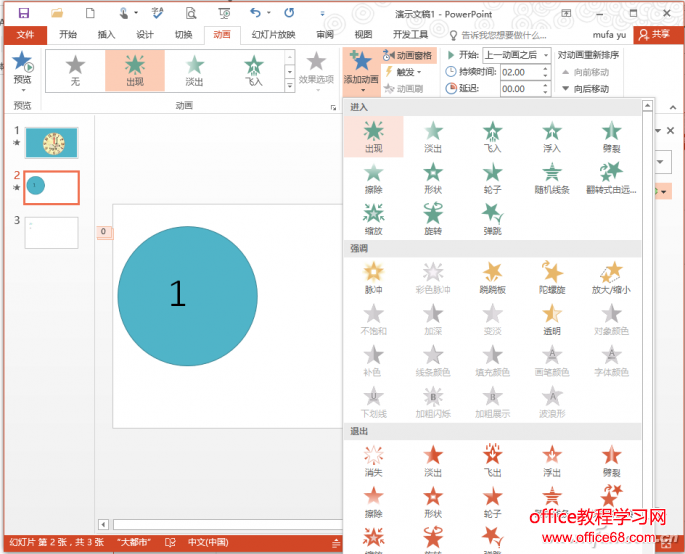Pick the 陀螺旋 emphasis animation
This screenshot has width=685, height=554.
point(552,277)
